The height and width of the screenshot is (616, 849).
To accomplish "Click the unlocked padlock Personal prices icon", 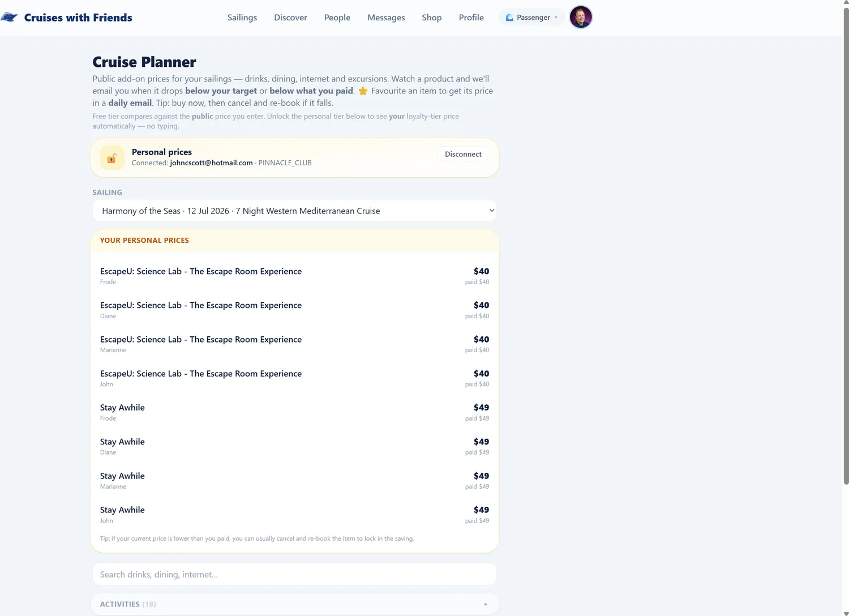I will point(112,158).
